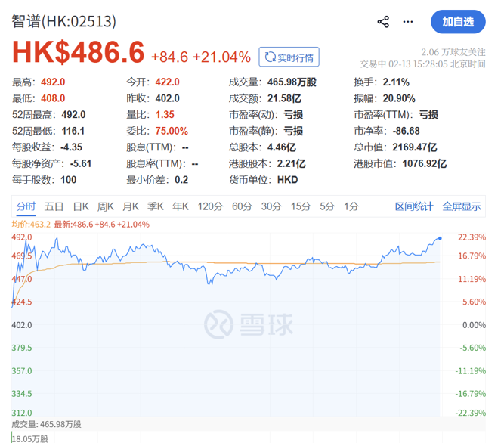Click the latest price dot on the chart line
Image resolution: width=504 pixels, height=443 pixels.
pyautogui.click(x=440, y=238)
